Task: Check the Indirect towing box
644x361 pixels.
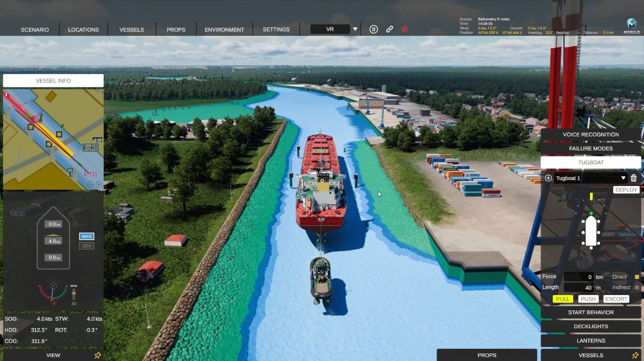Action: (637, 288)
